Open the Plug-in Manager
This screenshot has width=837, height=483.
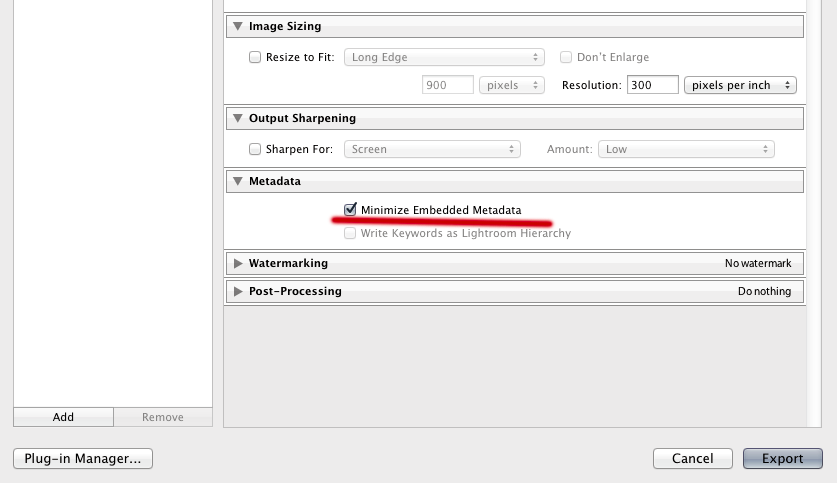coord(83,459)
